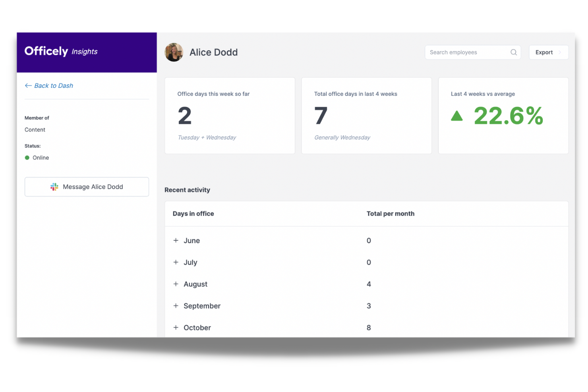Expand the August activity row
This screenshot has width=588, height=392.
click(176, 284)
